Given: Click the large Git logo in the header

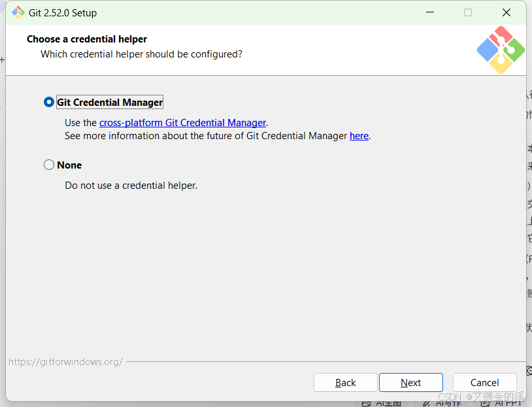Looking at the screenshot, I should coord(501,50).
